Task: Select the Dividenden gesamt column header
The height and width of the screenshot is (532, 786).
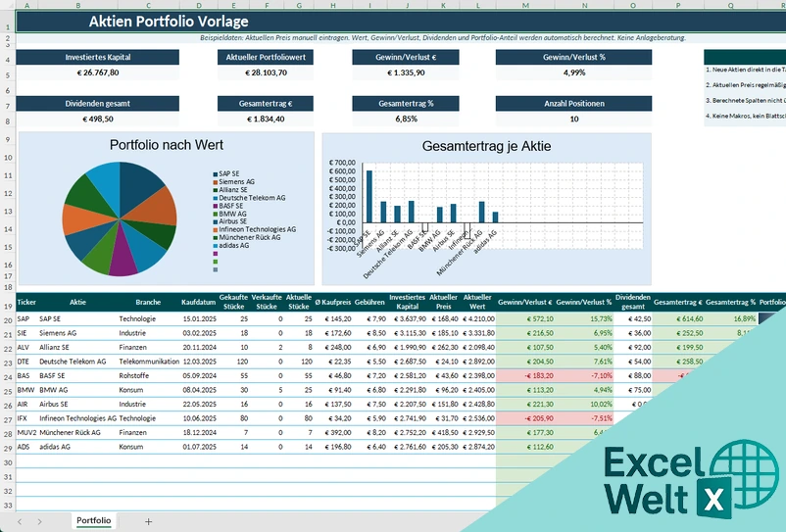Action: click(x=632, y=302)
